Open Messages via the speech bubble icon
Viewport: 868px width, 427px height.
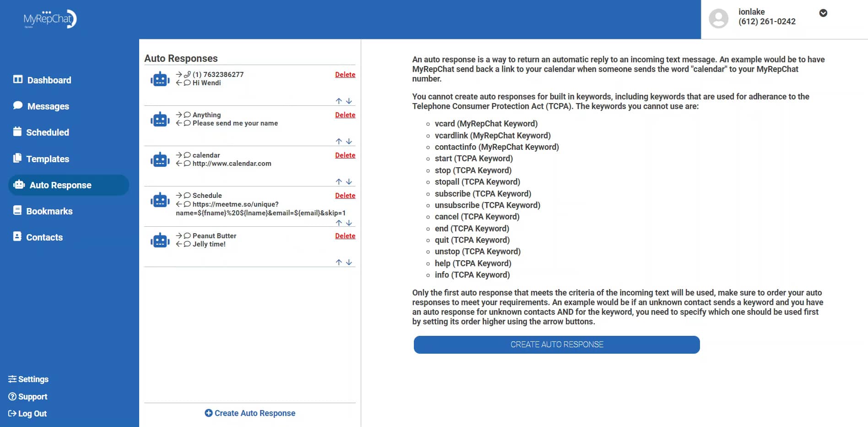click(17, 105)
